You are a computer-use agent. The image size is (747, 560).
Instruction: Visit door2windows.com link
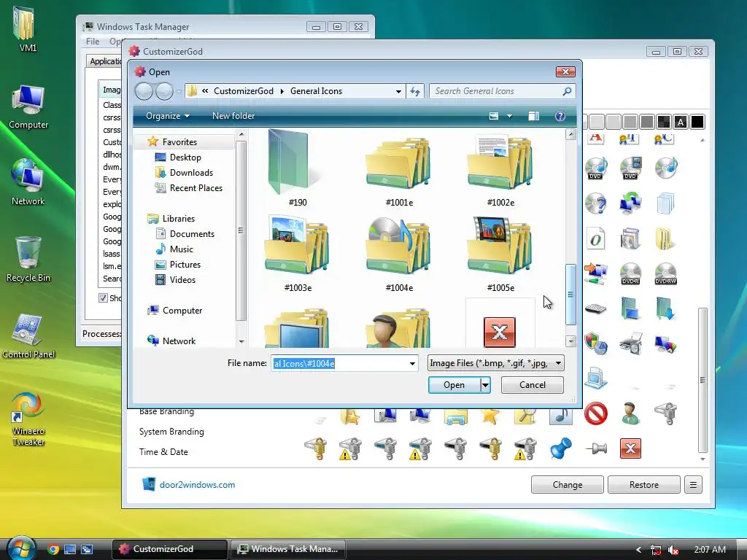click(197, 485)
